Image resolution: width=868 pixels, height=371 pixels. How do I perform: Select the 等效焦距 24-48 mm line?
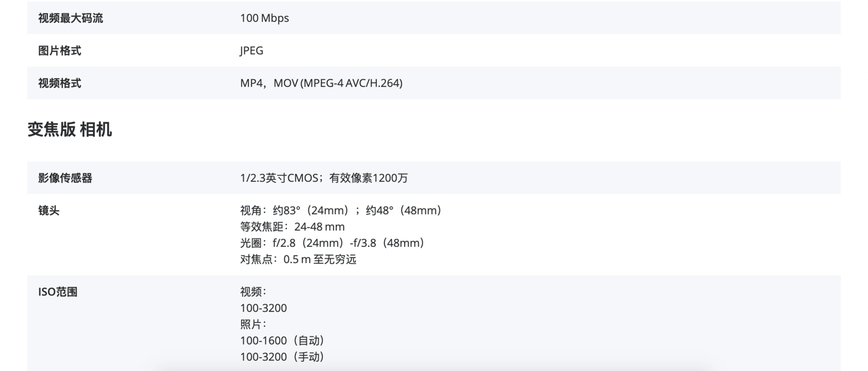point(292,227)
